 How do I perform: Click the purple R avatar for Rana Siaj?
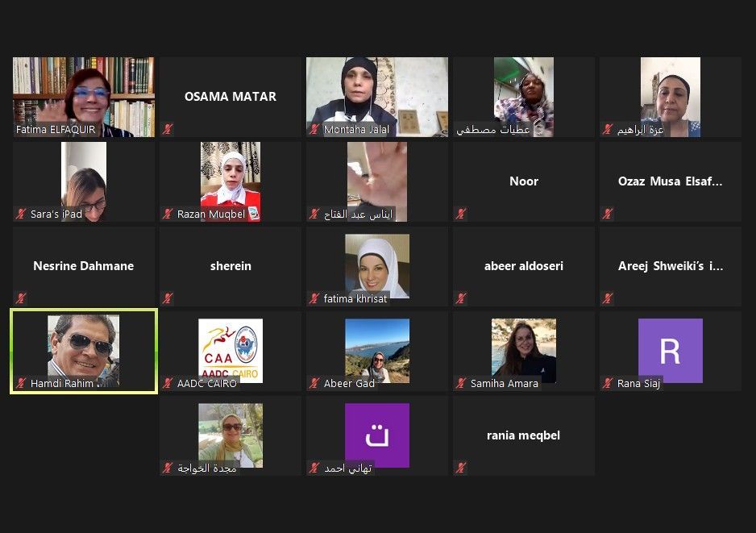pyautogui.click(x=670, y=351)
